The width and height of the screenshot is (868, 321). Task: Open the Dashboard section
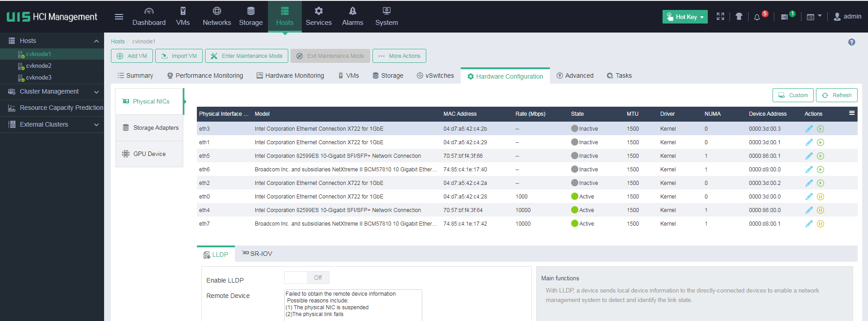(x=149, y=17)
